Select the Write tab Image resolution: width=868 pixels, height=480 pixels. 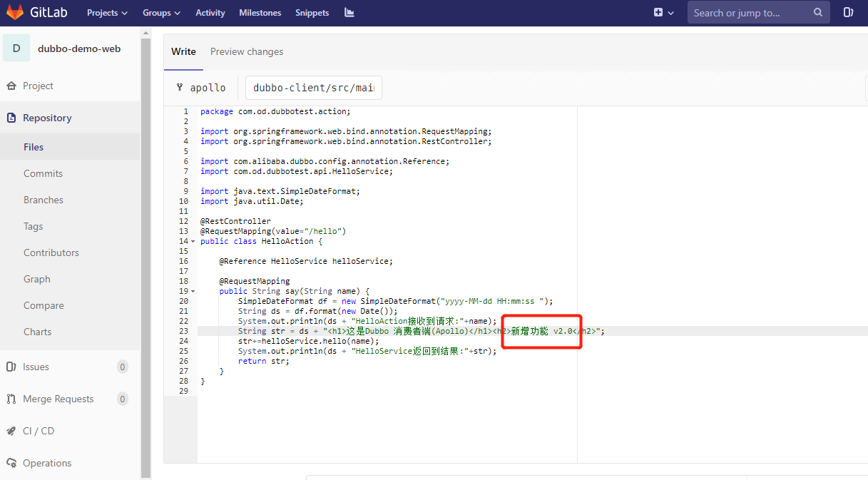(x=183, y=51)
